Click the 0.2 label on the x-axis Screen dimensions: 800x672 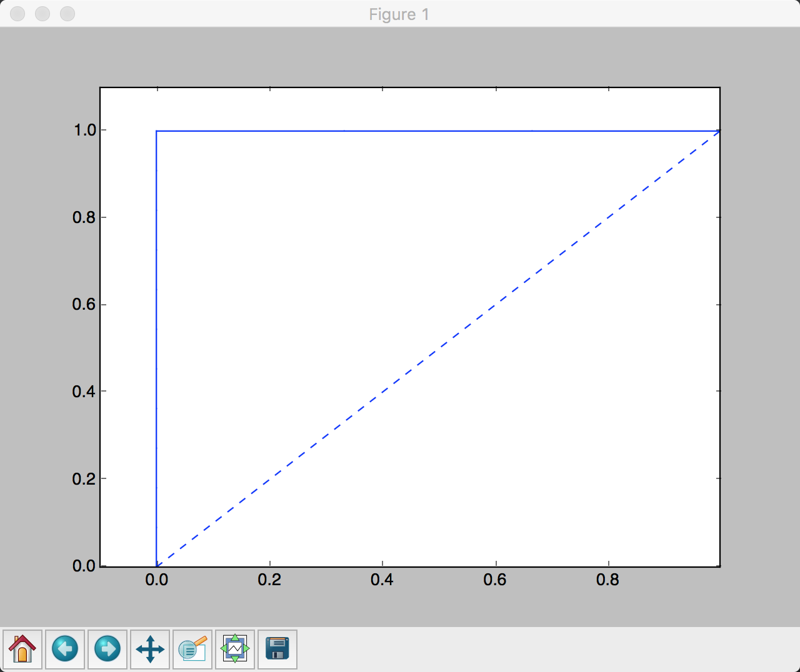269,580
